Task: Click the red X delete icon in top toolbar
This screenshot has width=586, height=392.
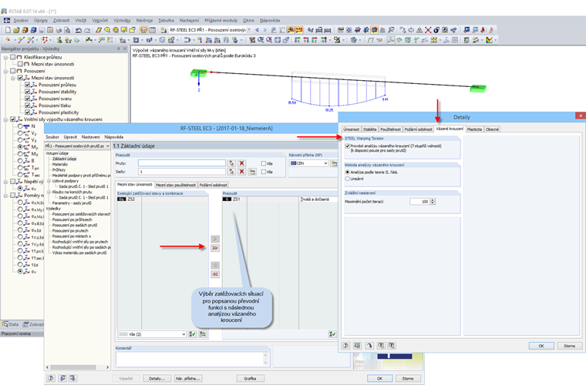Action: (428, 30)
